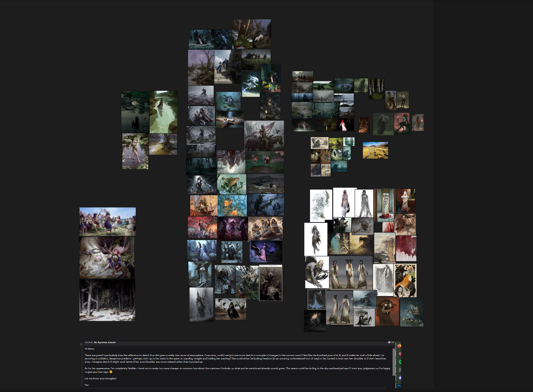Select white dress red hood figure on black
Screen dimensions: 533x392
click(x=345, y=125)
